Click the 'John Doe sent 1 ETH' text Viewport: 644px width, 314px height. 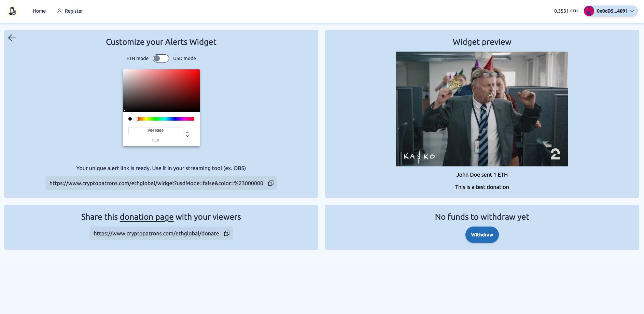482,175
